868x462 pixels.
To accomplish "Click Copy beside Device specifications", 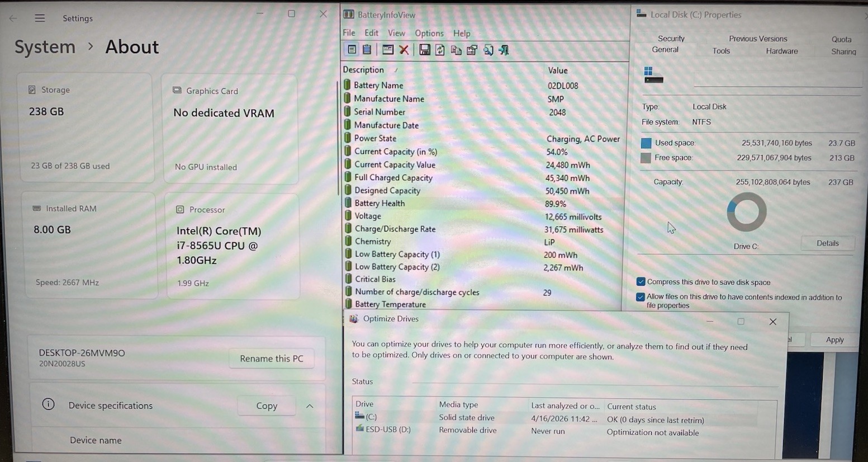I will (267, 406).
